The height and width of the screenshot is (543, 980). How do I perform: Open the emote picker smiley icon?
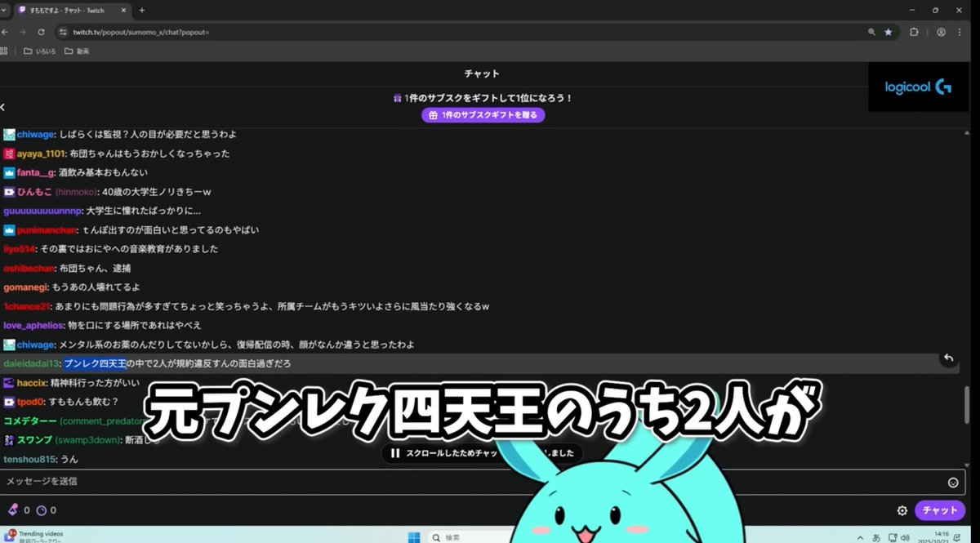coord(953,482)
